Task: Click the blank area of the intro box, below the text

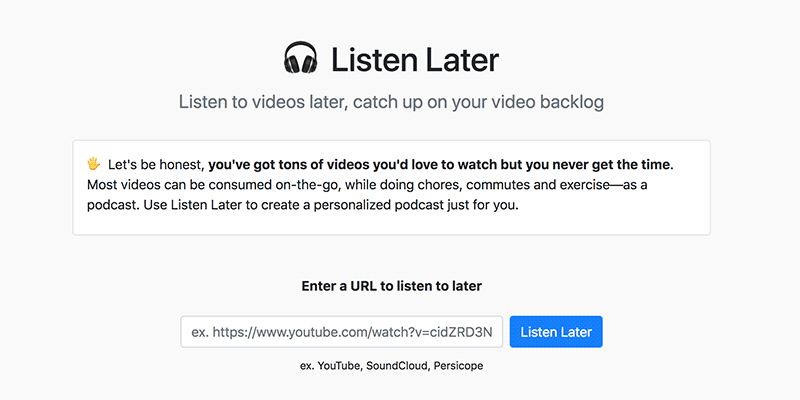Action: pos(391,225)
